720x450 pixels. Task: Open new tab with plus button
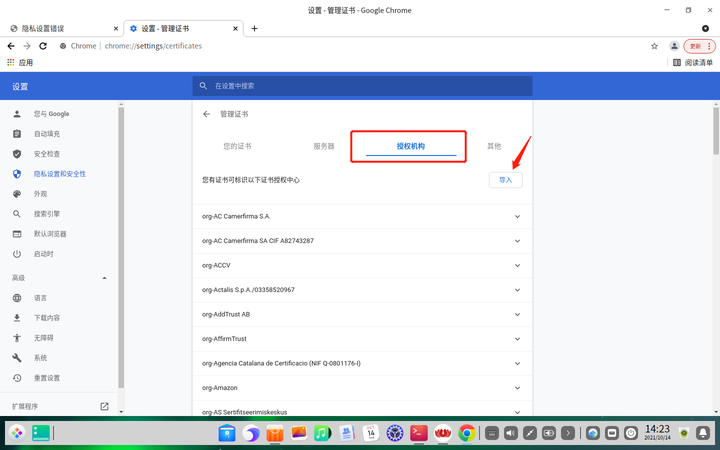[254, 28]
